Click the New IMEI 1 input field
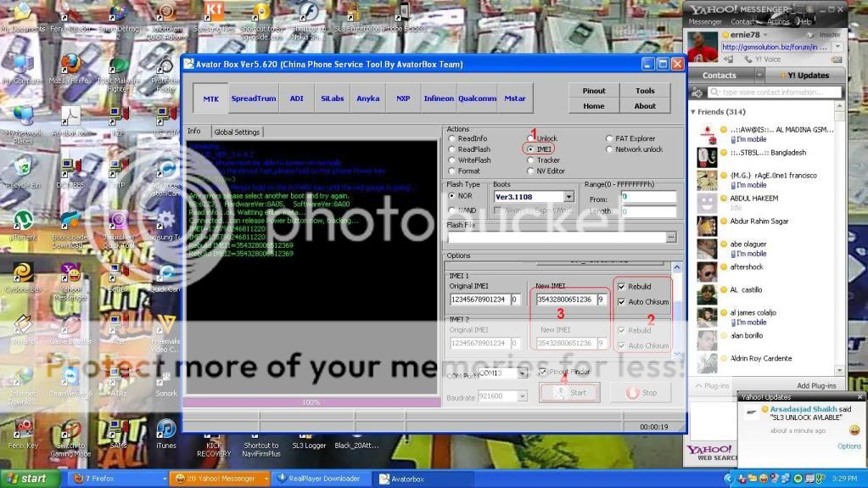Viewport: 868px width, 488px height. [x=565, y=300]
